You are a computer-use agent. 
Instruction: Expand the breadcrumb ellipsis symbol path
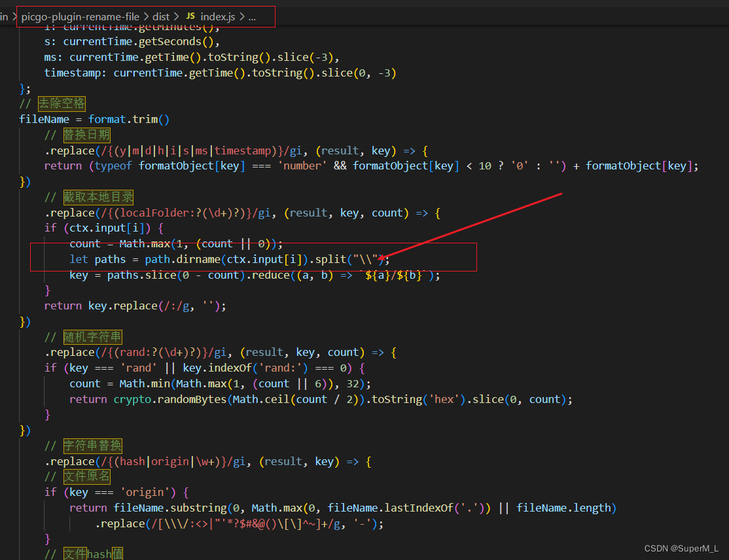pos(252,17)
